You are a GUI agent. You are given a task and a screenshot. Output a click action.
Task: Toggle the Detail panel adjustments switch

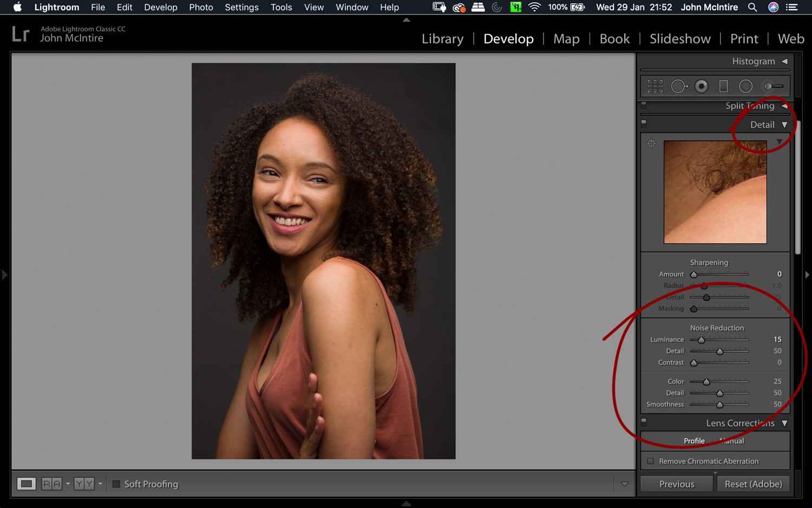[644, 123]
